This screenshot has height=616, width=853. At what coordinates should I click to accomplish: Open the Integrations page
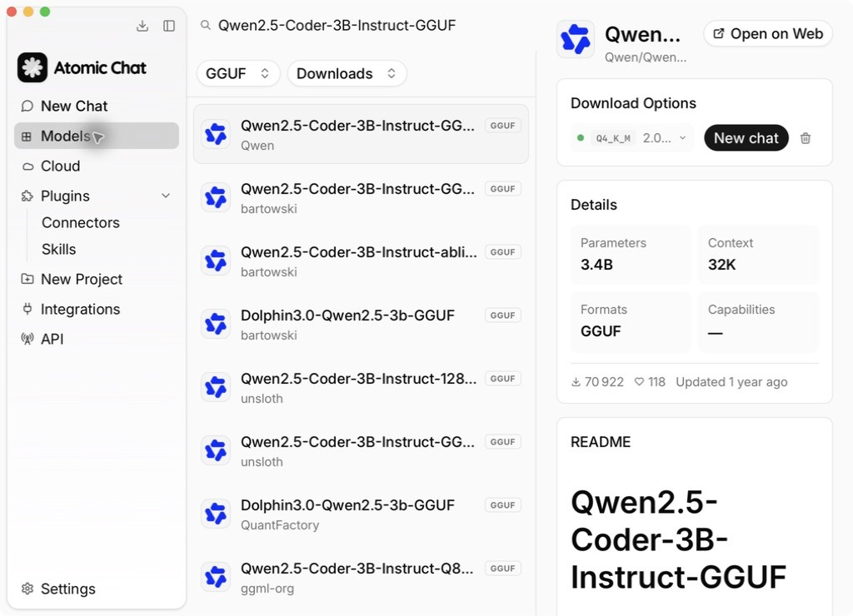point(97,309)
